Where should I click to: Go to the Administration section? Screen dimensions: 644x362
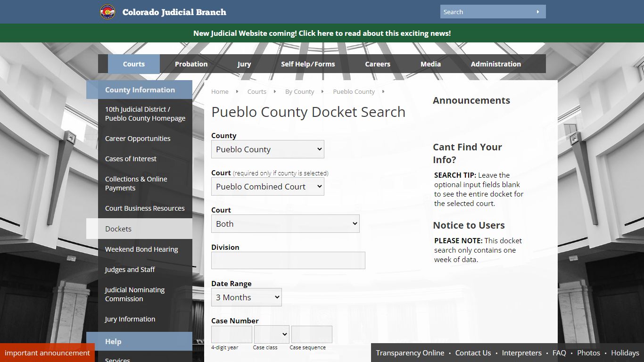[x=495, y=64]
